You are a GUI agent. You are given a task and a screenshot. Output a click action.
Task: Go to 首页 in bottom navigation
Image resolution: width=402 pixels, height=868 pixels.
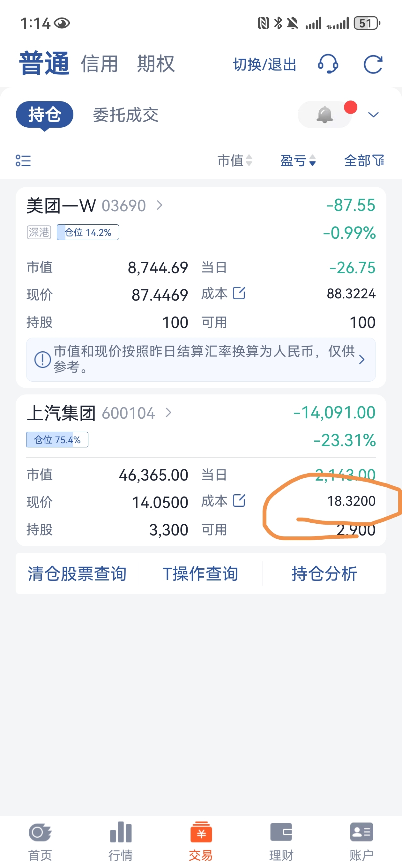point(40,841)
